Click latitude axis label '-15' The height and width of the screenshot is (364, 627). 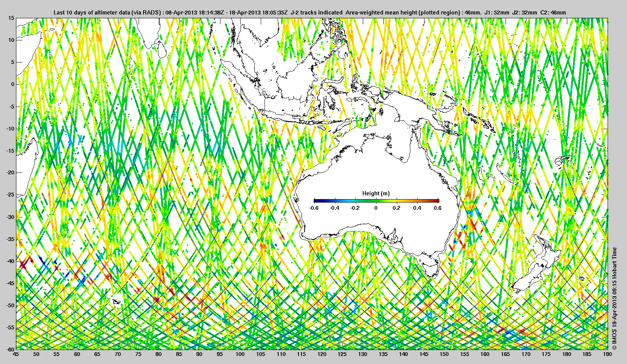(x=10, y=151)
